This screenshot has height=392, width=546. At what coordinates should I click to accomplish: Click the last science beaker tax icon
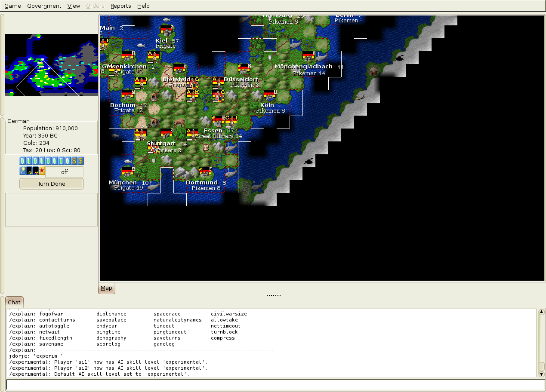68,161
